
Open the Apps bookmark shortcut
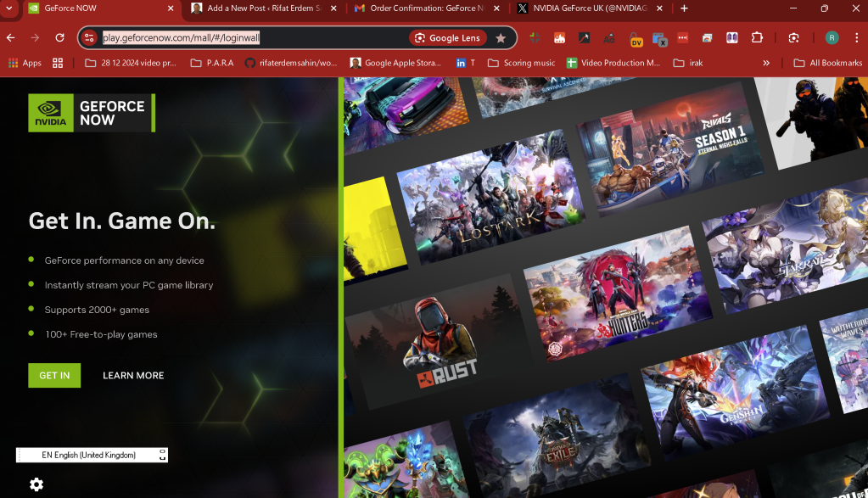click(x=25, y=63)
